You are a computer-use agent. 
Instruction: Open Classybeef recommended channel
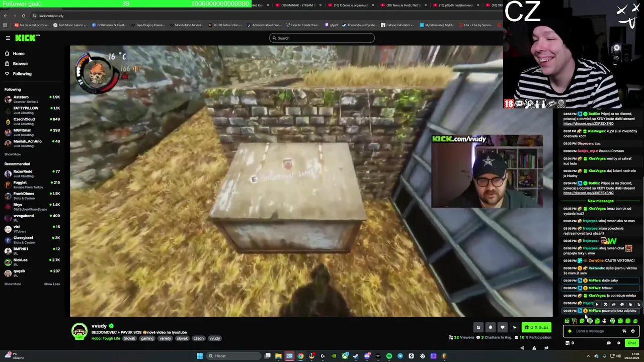[32, 240]
